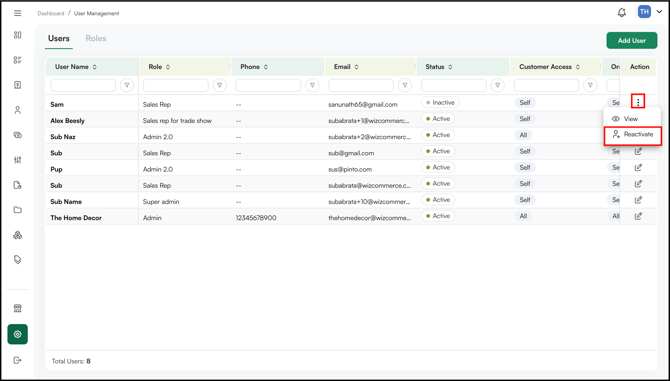Focus the Email filter input

[361, 85]
